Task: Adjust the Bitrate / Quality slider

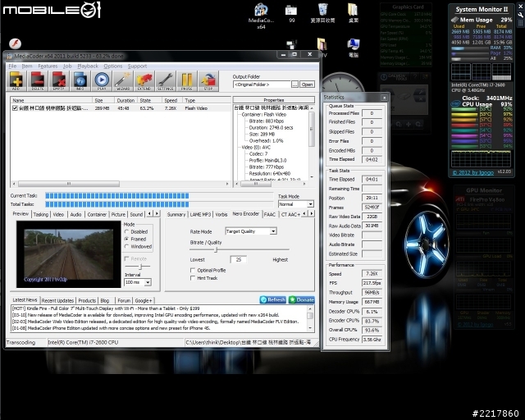Action: point(216,249)
